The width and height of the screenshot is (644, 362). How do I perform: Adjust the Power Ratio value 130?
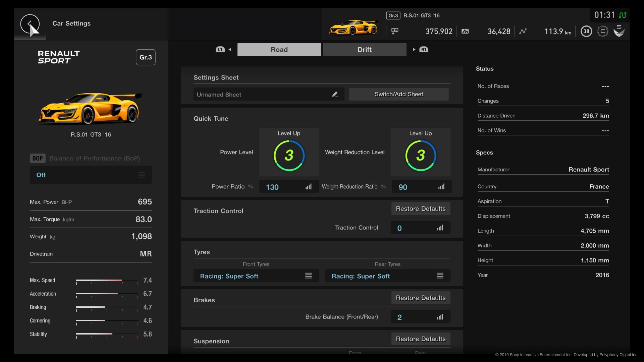289,187
